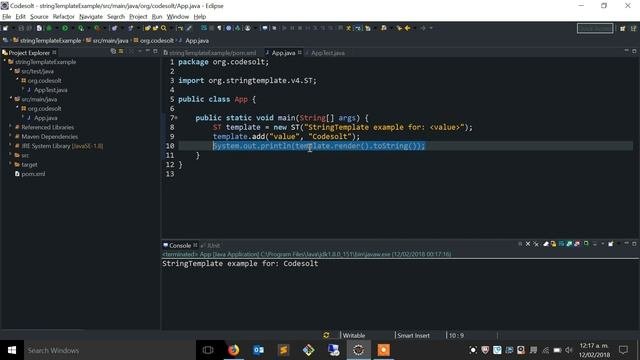Viewport: 640px width, 360px height.
Task: Click the Debug bug icon in toolbar
Action: click(x=49, y=28)
